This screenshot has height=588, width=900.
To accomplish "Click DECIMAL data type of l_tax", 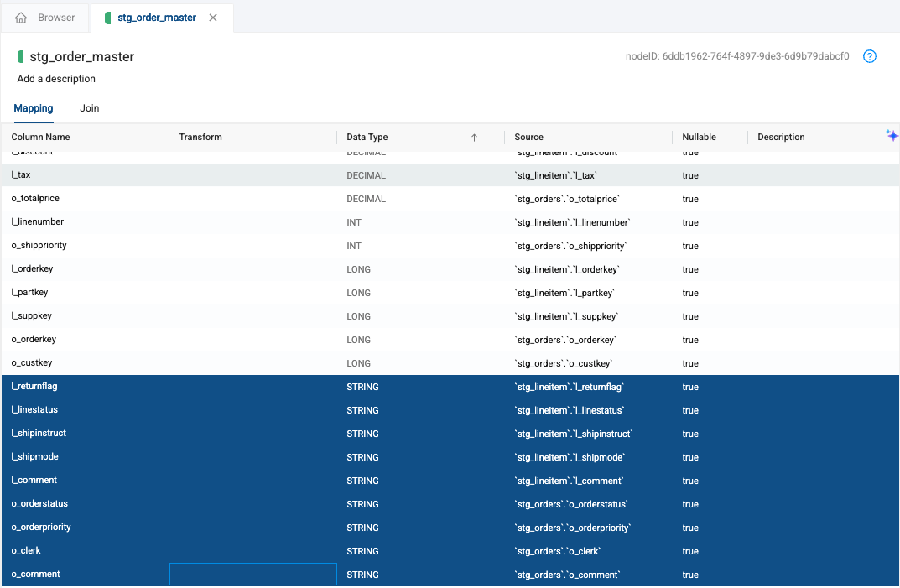I will point(367,175).
